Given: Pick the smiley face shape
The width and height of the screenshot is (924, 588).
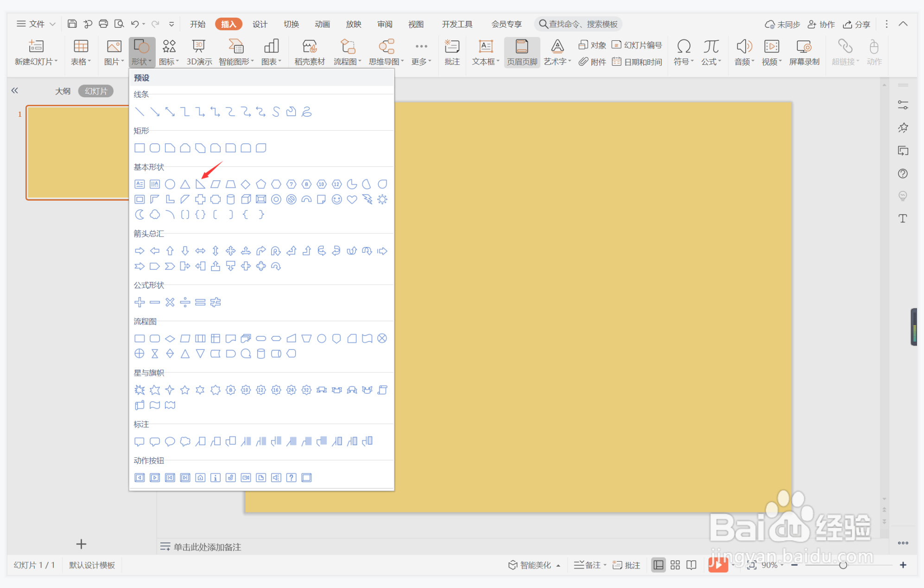Looking at the screenshot, I should pyautogui.click(x=337, y=200).
